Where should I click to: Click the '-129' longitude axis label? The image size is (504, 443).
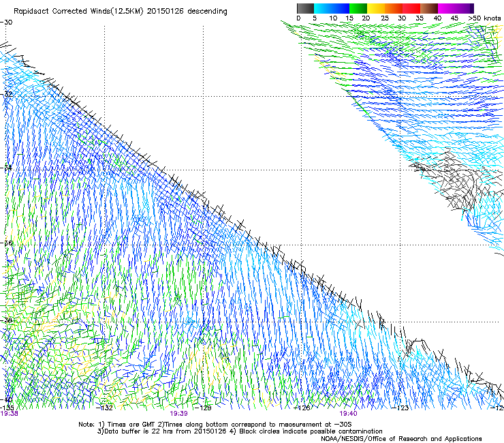coord(203,408)
